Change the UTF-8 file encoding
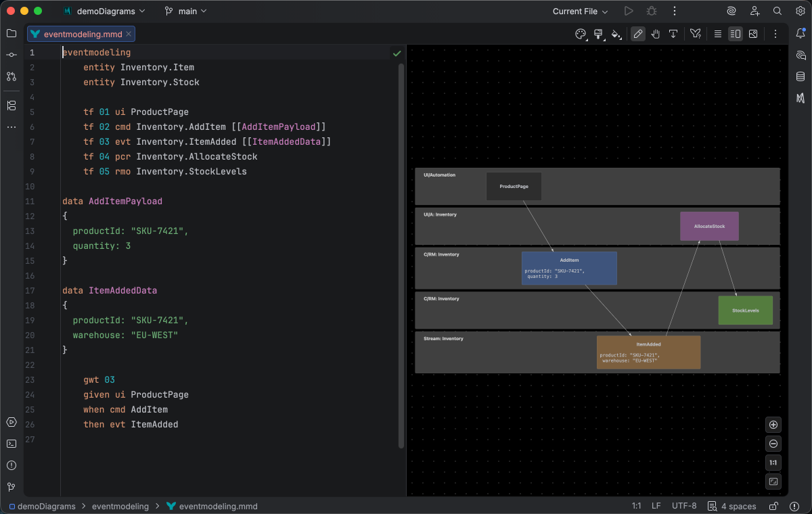The image size is (812, 514). [684, 506]
